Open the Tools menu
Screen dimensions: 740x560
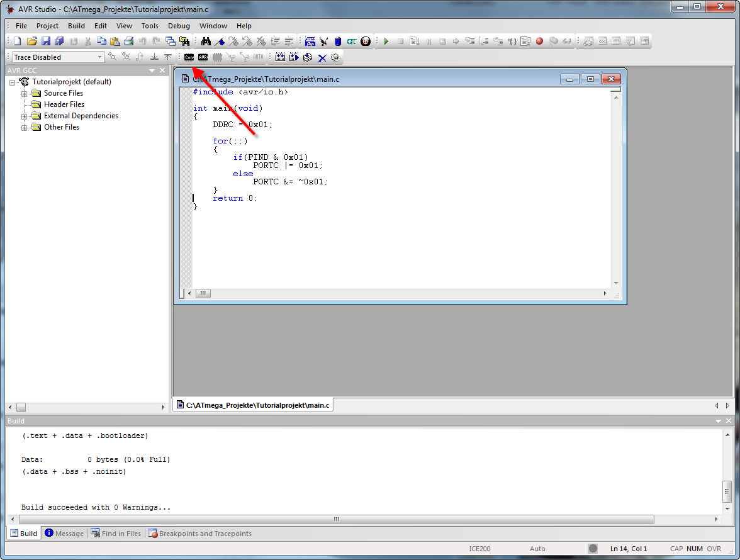[x=150, y=26]
